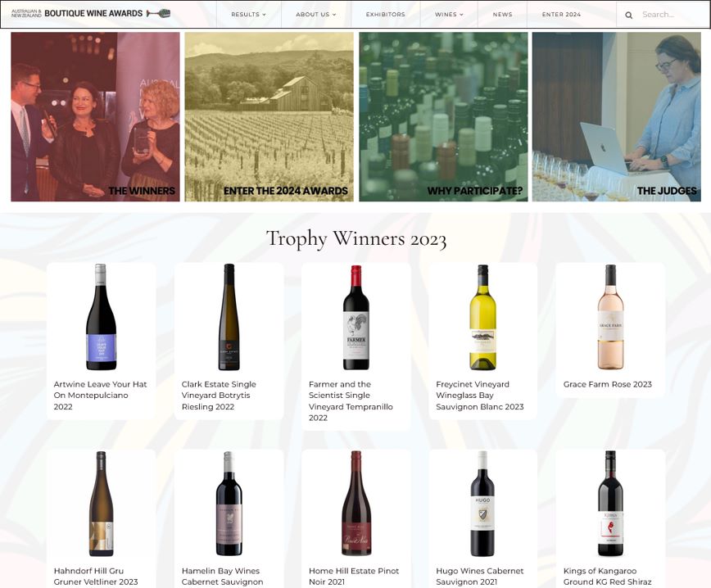
Task: Click the Enter the 2024 Awards tile
Action: [x=269, y=117]
